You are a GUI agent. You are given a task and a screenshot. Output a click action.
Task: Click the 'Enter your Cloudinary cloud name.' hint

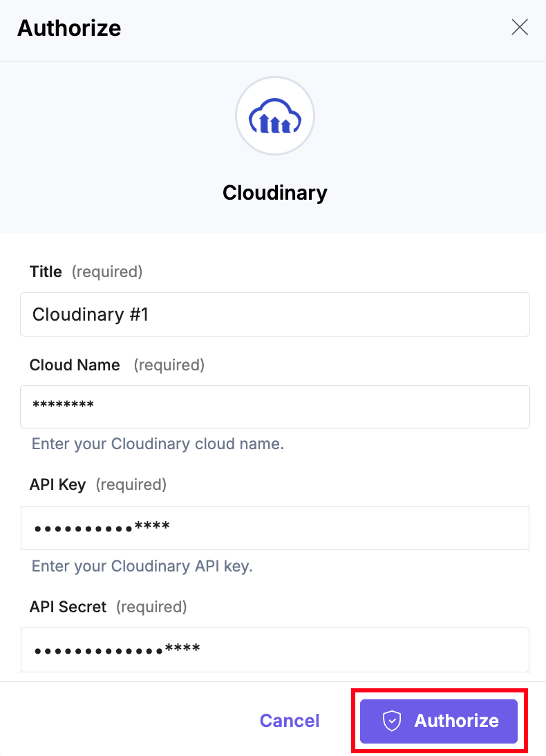158,444
